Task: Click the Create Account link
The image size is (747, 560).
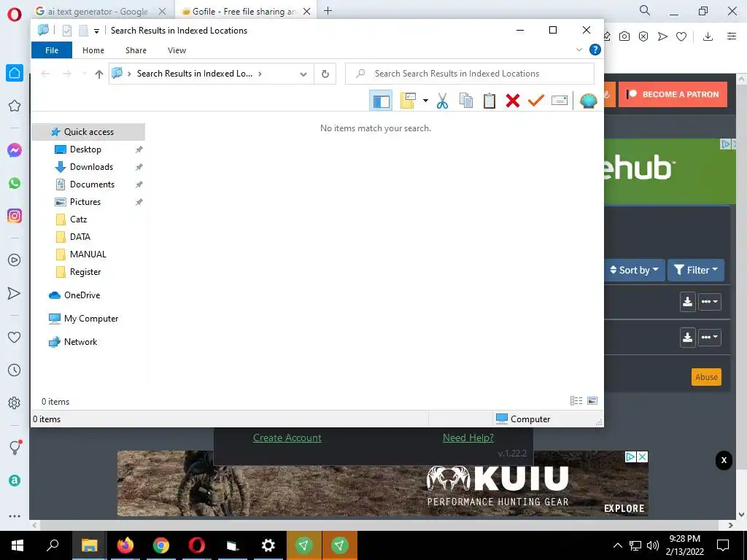Action: tap(287, 437)
